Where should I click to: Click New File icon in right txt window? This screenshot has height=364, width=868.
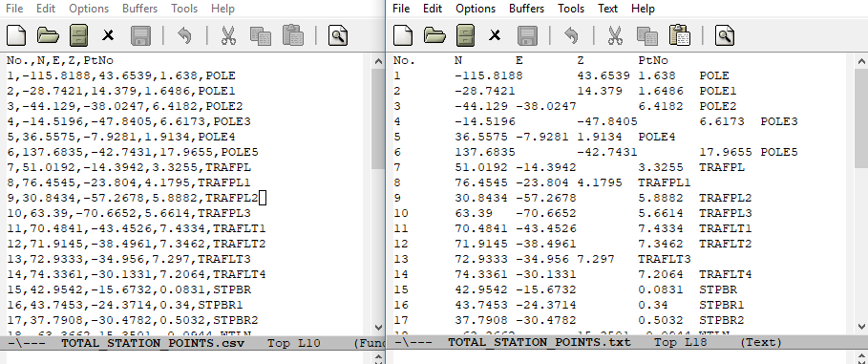click(x=403, y=35)
